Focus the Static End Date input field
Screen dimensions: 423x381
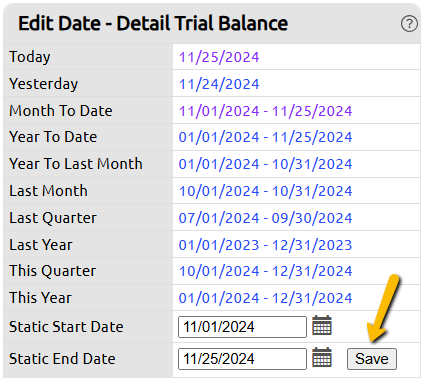pyautogui.click(x=242, y=359)
